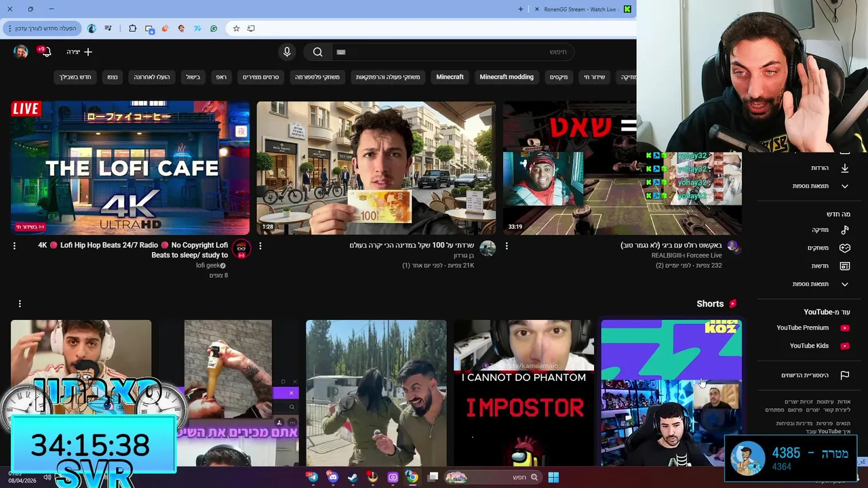Image resolution: width=868 pixels, height=488 pixels.
Task: Open options menu for the Lofi video
Action: (14, 246)
